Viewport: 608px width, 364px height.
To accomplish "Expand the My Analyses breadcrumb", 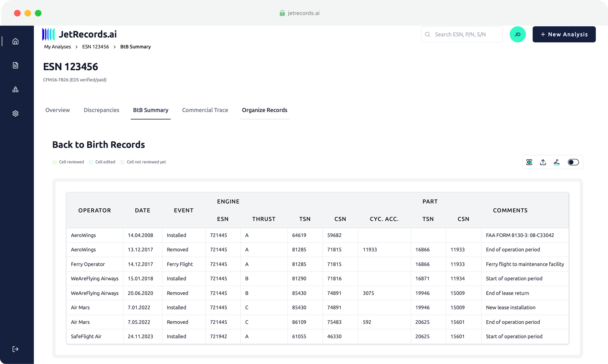I will coord(57,47).
